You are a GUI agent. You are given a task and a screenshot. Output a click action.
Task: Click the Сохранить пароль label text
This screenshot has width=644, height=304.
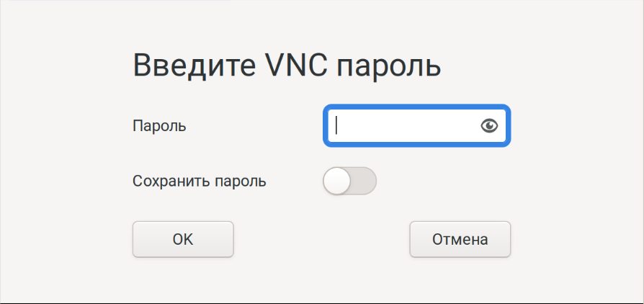click(x=200, y=181)
